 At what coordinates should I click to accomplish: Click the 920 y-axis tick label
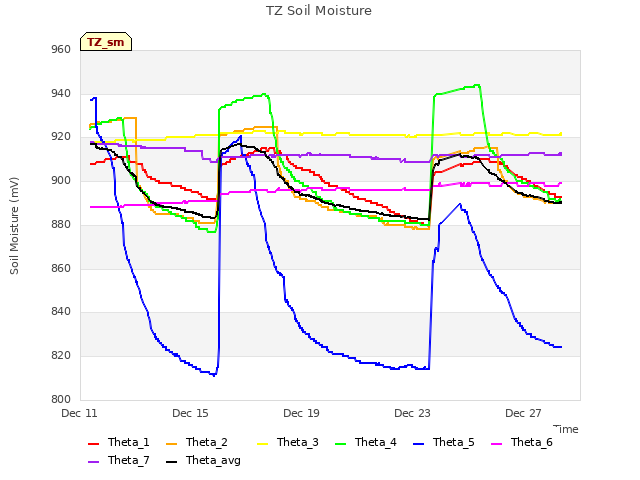(61, 137)
